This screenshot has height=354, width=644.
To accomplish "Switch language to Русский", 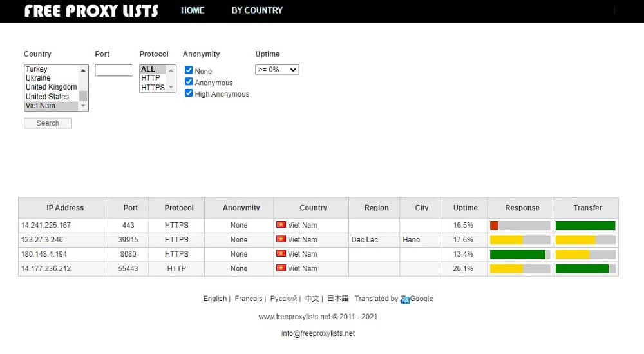I will click(283, 299).
